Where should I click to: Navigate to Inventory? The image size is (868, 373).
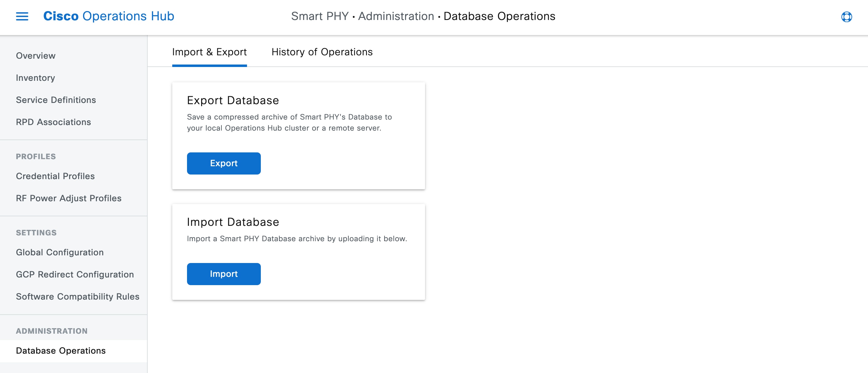[x=35, y=78]
